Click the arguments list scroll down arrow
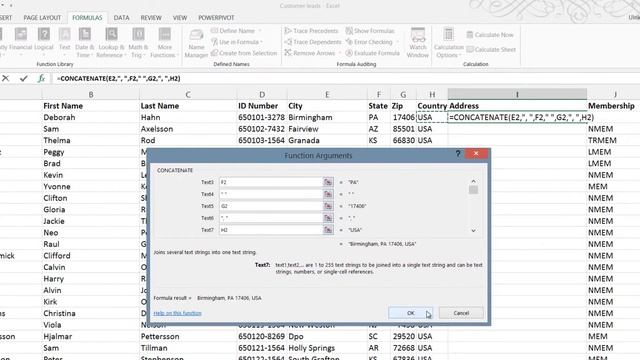 point(473,231)
